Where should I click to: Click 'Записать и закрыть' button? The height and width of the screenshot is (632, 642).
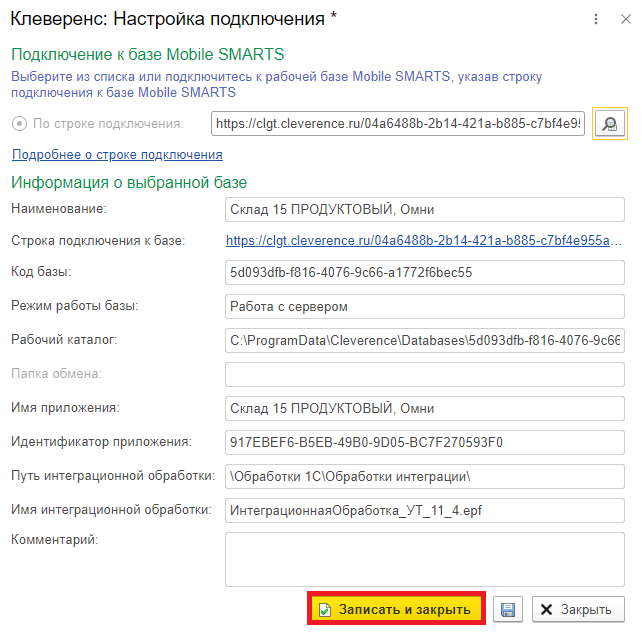[396, 609]
